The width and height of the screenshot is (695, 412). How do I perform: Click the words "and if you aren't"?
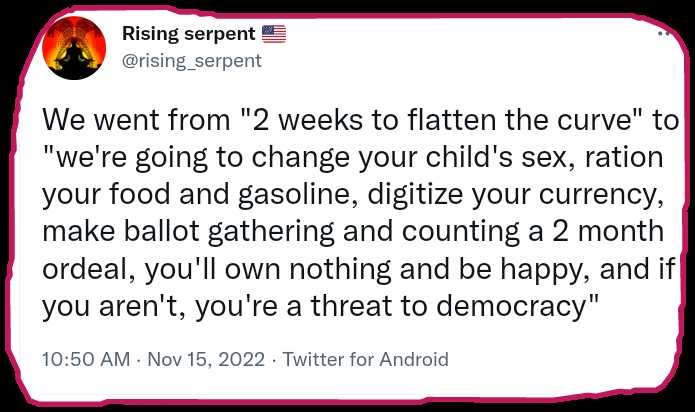[x=359, y=288]
